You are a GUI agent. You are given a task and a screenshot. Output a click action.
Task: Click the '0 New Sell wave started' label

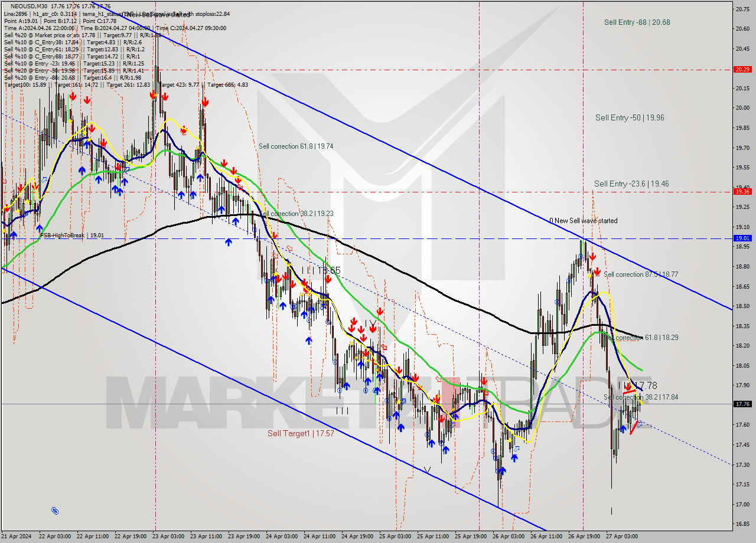click(x=584, y=221)
